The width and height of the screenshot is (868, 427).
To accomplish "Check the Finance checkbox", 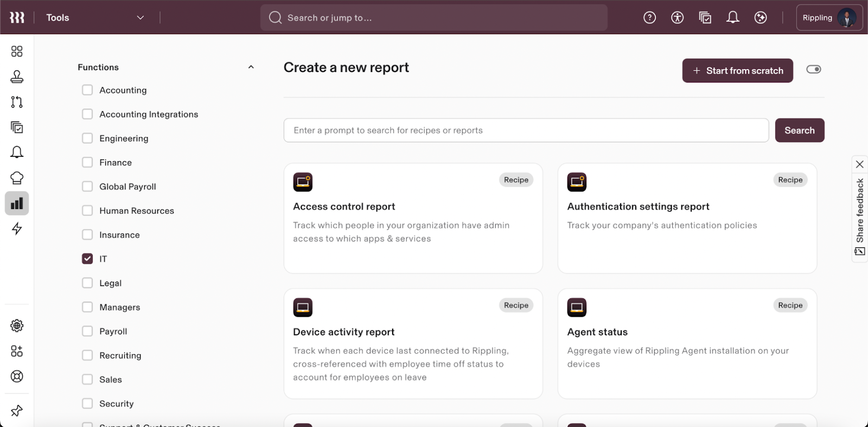I will [x=87, y=162].
